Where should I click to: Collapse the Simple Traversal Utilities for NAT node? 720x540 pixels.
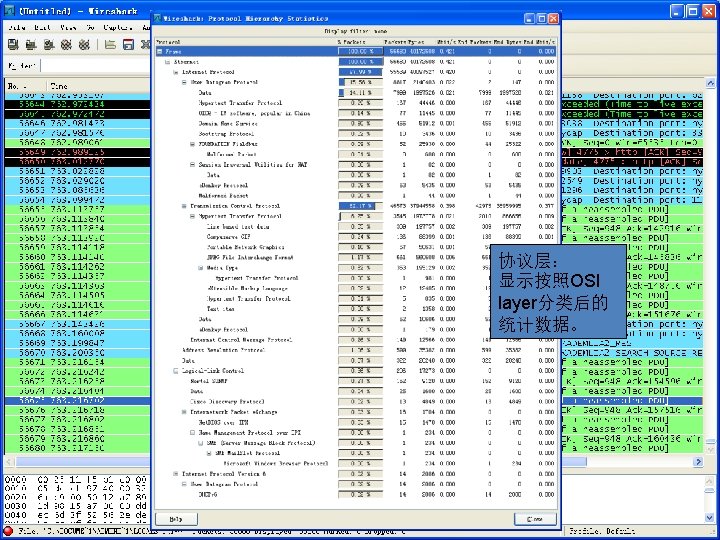pyautogui.click(x=192, y=164)
